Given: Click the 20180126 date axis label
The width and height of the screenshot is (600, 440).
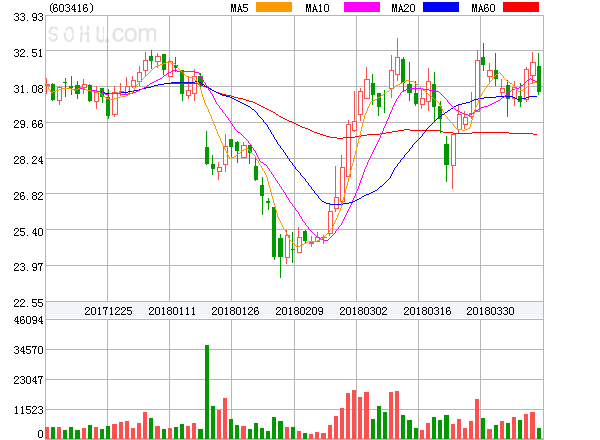Looking at the screenshot, I should 235,311.
